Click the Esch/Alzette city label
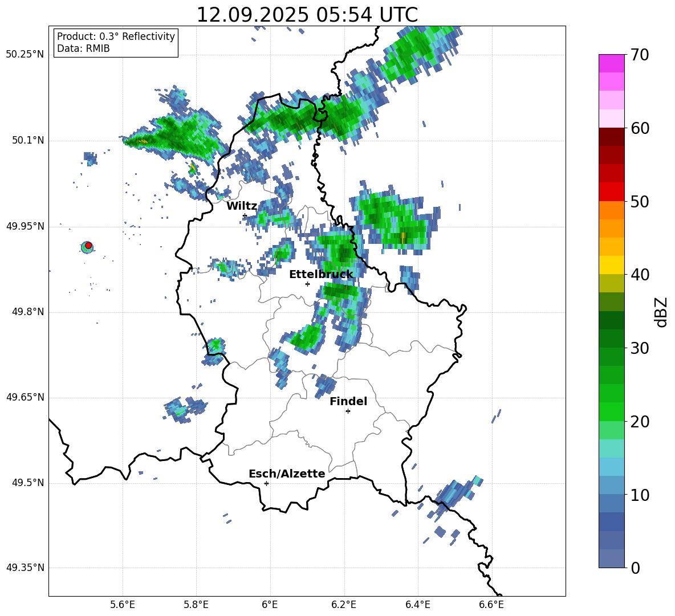This screenshot has width=675, height=616. pyautogui.click(x=287, y=474)
